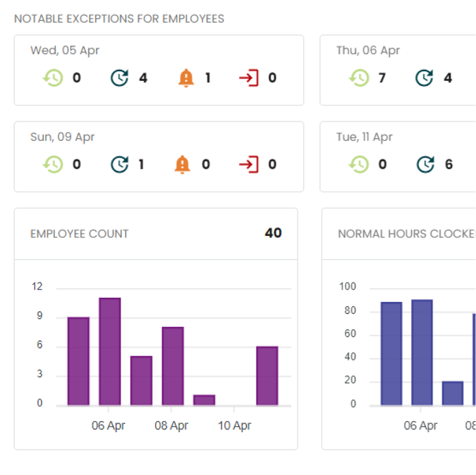Click orange alert bell icon on Wed, 05 Apr
The width and height of the screenshot is (476, 475).
pos(186,78)
